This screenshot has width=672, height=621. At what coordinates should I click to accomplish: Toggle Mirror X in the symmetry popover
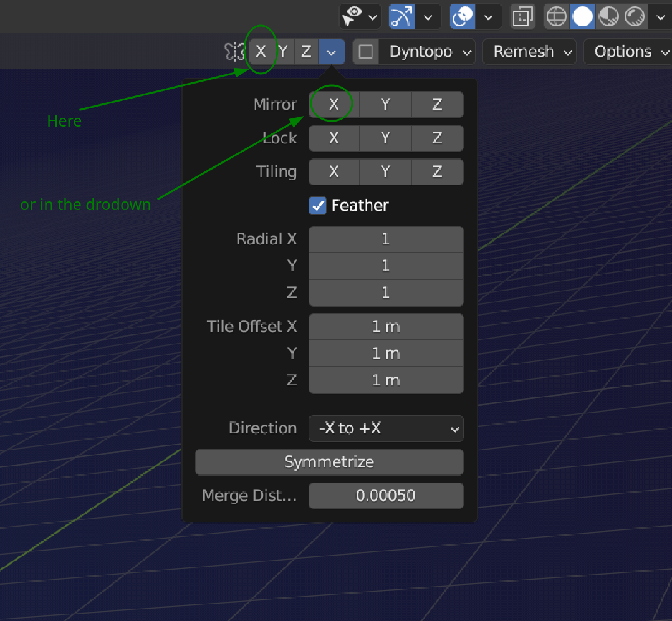click(334, 105)
